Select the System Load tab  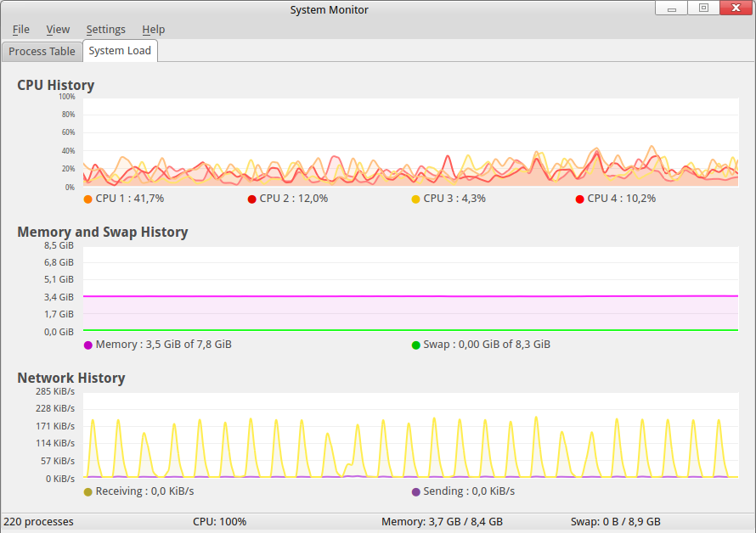coord(120,51)
